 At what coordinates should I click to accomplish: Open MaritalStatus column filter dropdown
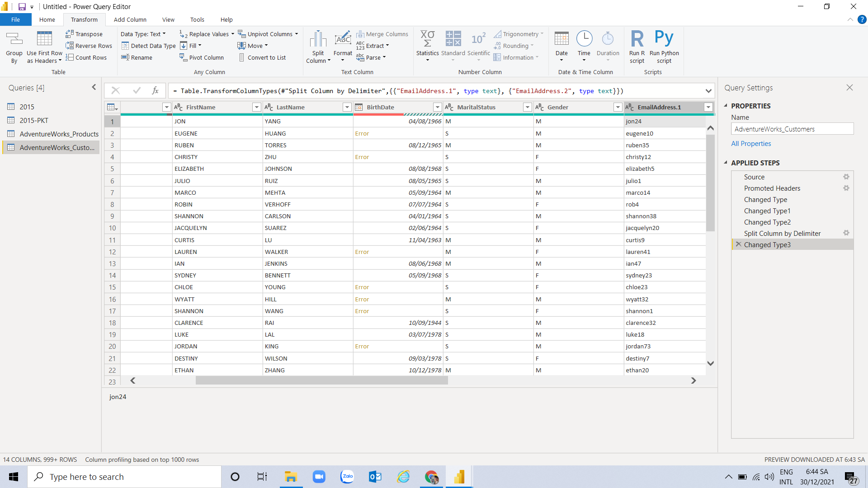click(x=527, y=107)
